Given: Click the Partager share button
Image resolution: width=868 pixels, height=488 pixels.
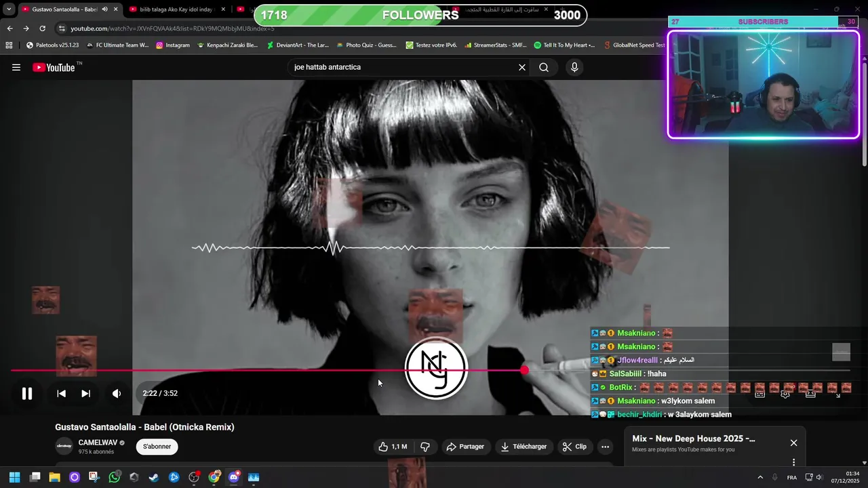Looking at the screenshot, I should click(465, 447).
